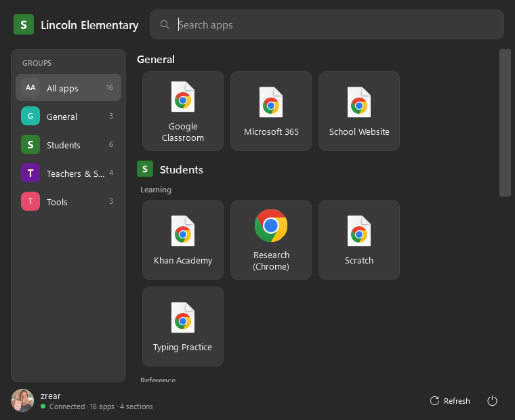Screen dimensions: 515x420
Task: Click the search magnifier icon
Action: pos(165,24)
